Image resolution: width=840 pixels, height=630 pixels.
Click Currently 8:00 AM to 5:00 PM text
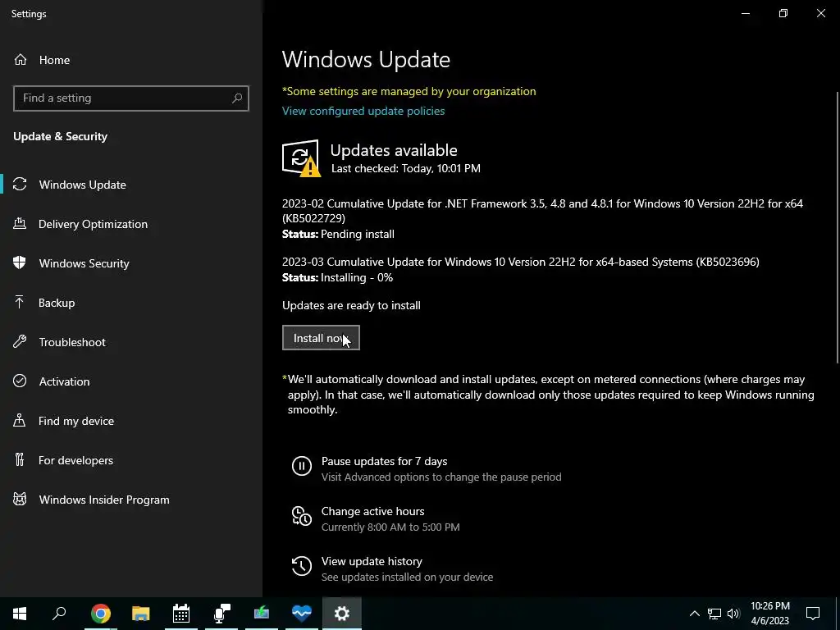coord(390,527)
